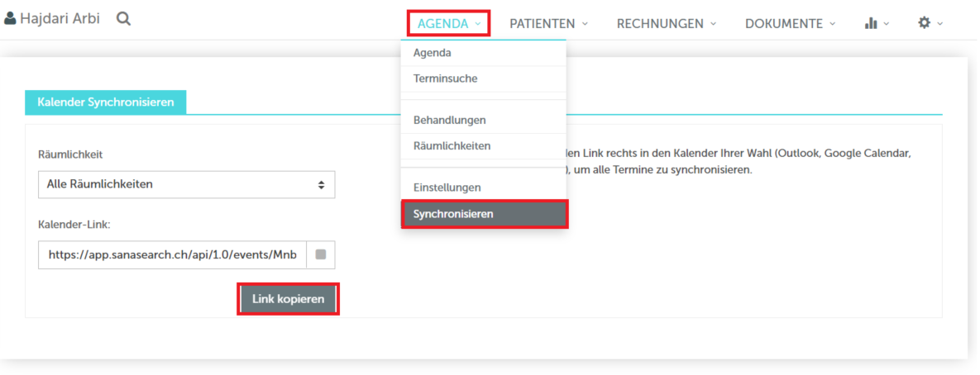Expand the DOKUMENTE menu
Image resolution: width=980 pixels, height=375 pixels.
[790, 24]
